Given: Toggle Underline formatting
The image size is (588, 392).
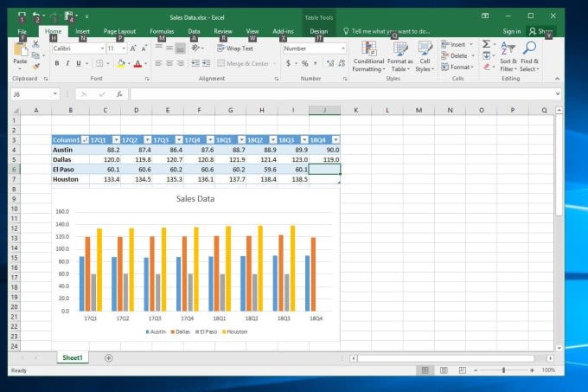Looking at the screenshot, I should tap(79, 63).
